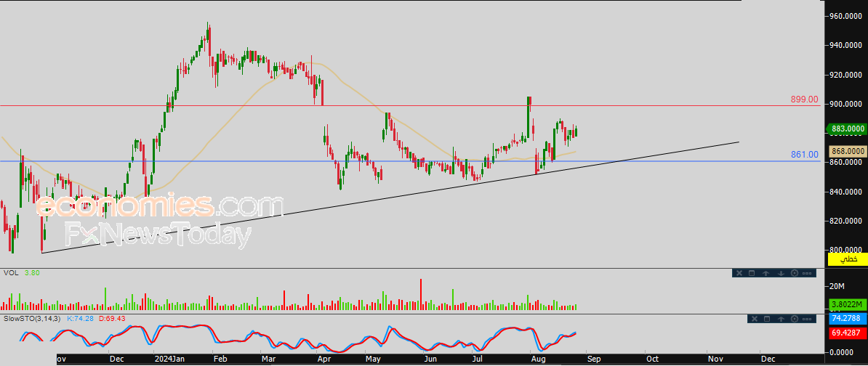Click the Nov time axis label at the right end
The height and width of the screenshot is (366, 868).
click(x=715, y=359)
